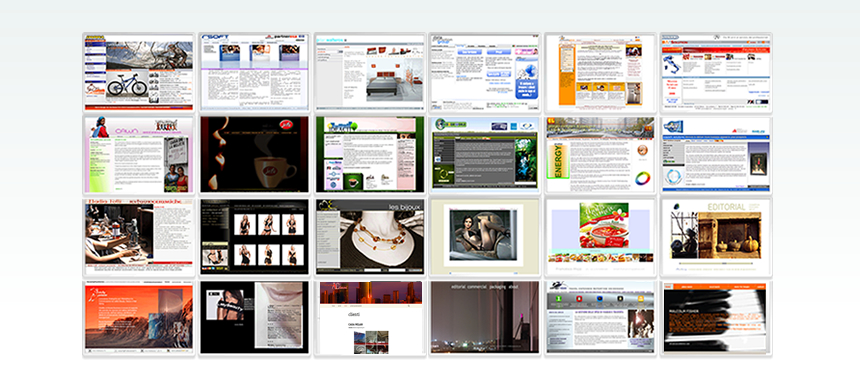Image resolution: width=860 pixels, height=380 pixels.
Task: Open the woman with car thumbnail
Action: [485, 237]
